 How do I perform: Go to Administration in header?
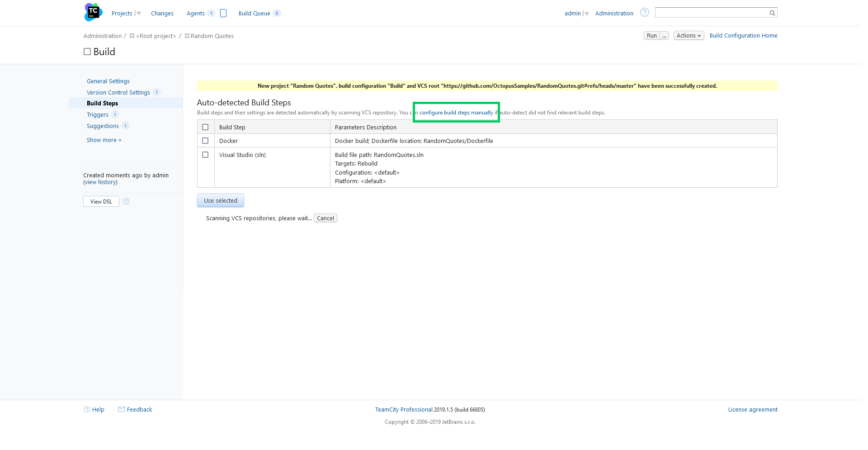[x=614, y=14]
